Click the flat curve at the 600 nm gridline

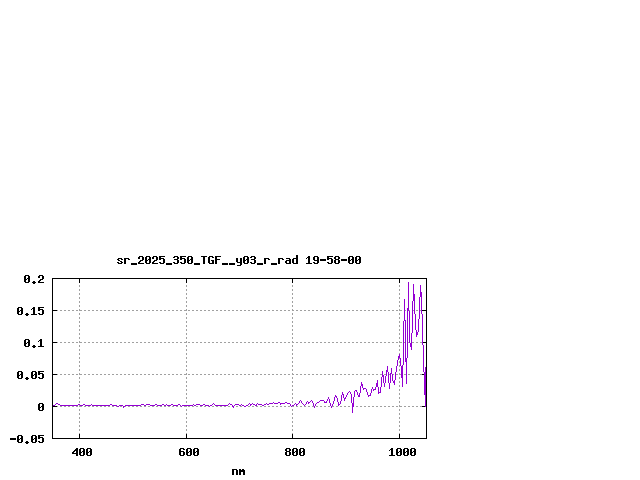[186, 405]
